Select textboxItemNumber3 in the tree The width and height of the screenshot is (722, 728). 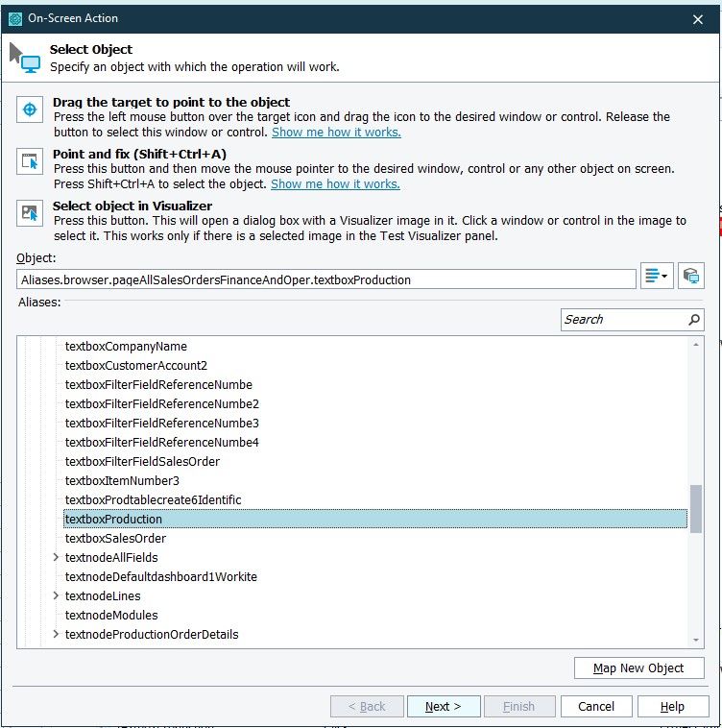click(x=122, y=480)
